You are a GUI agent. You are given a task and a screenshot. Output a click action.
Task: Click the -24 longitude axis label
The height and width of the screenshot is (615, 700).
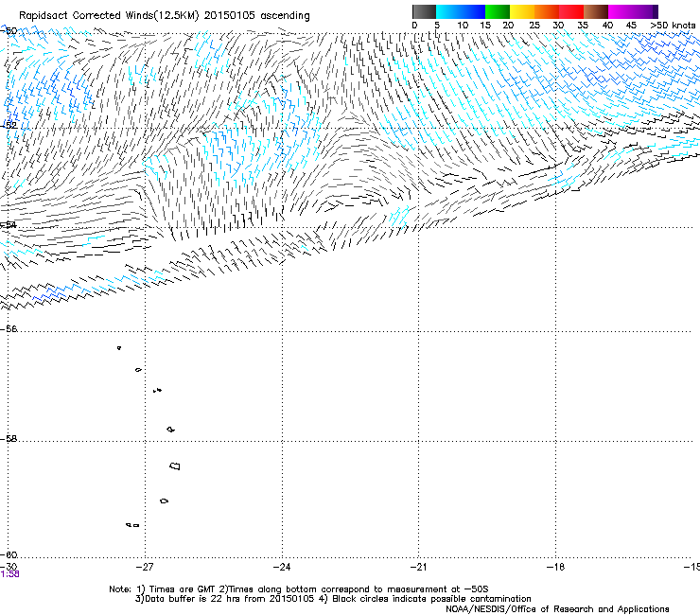pos(282,567)
